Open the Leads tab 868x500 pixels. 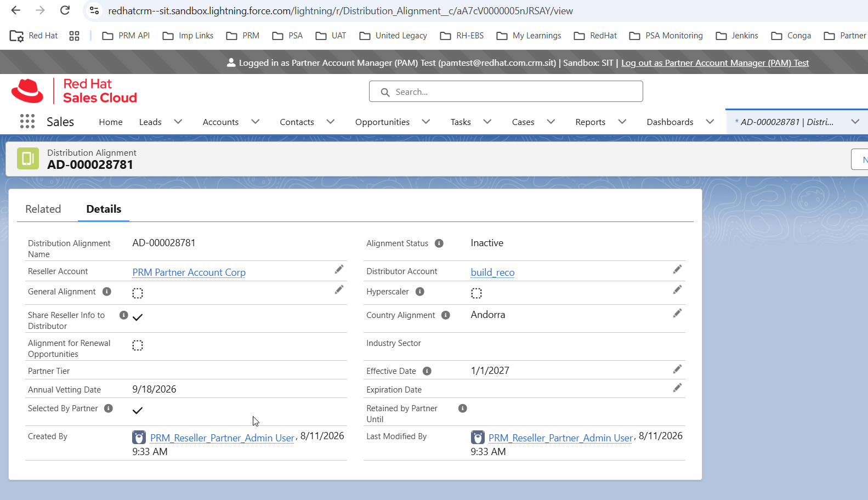[x=150, y=122]
